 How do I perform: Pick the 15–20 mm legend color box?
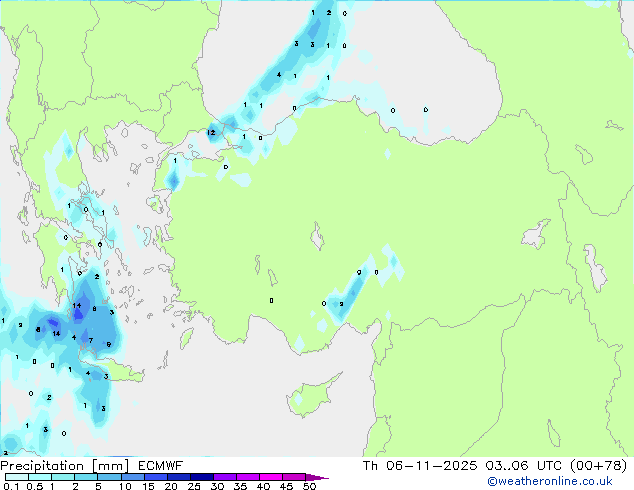click(x=155, y=477)
